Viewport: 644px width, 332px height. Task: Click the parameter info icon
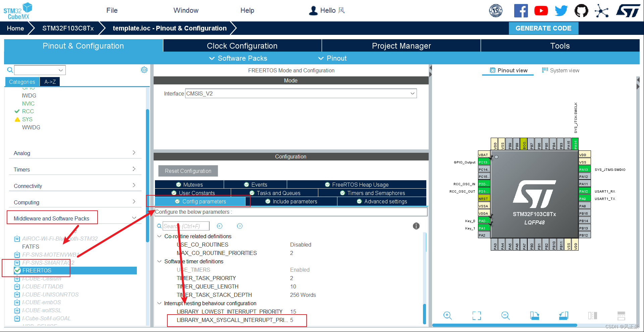click(416, 226)
